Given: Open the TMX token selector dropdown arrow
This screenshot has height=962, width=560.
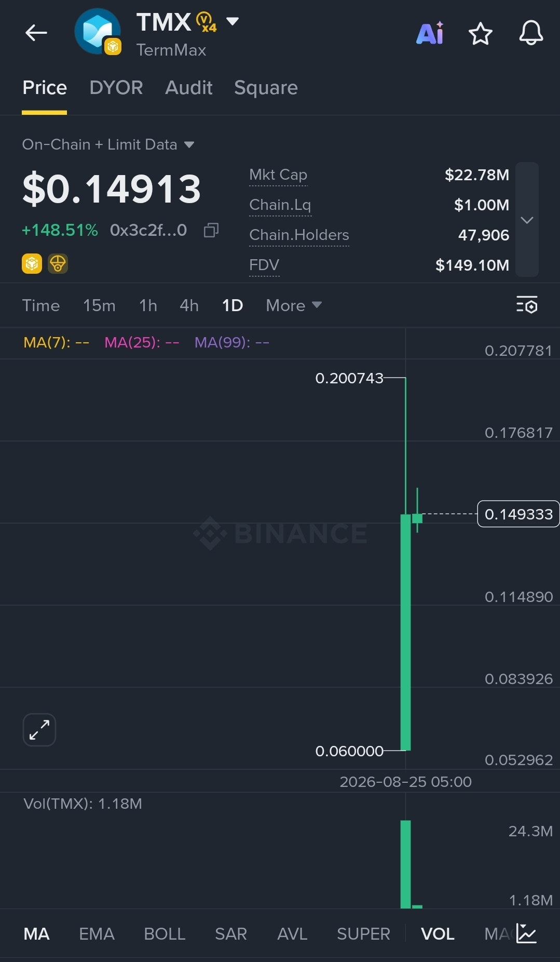Looking at the screenshot, I should [x=233, y=21].
